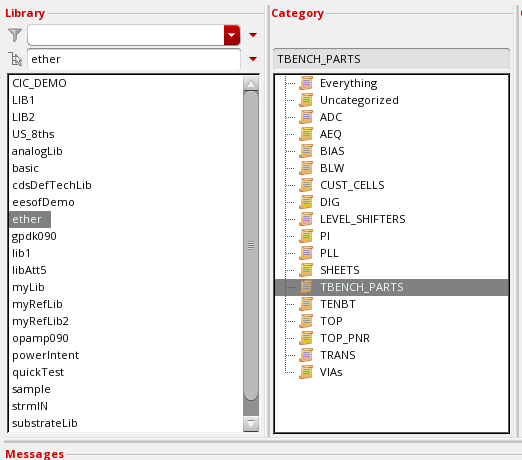Screen dimensions: 522x460
Task: Click the scroll icon beside BIAS category
Action: [x=306, y=151]
